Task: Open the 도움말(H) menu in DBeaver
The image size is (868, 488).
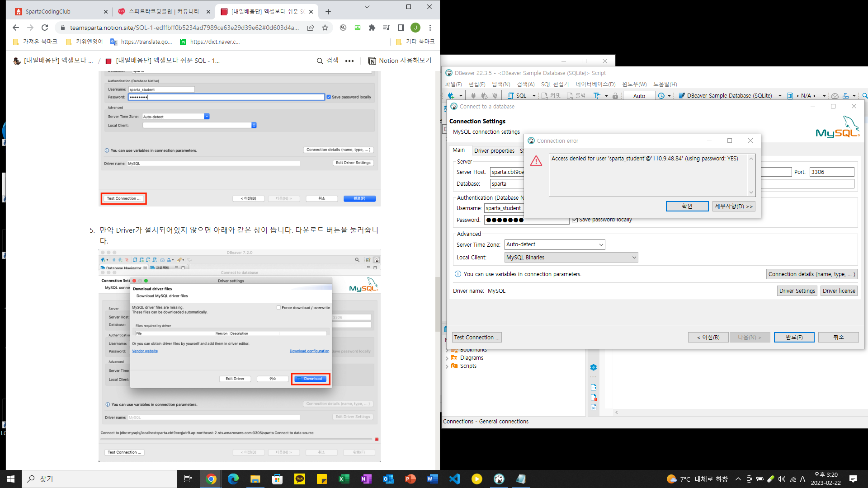Action: tap(665, 84)
